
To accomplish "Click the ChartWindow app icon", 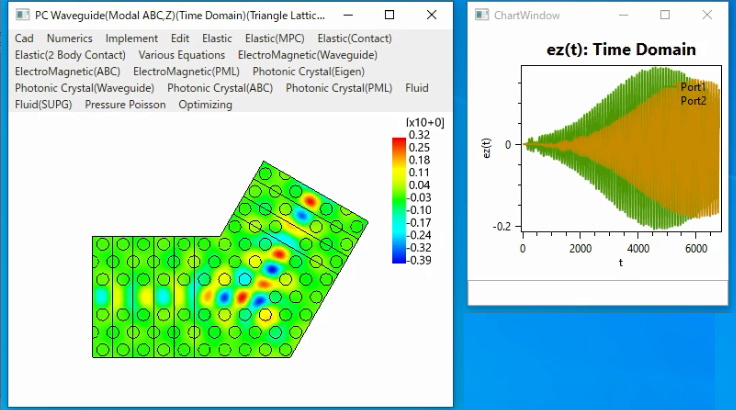I will tap(482, 15).
